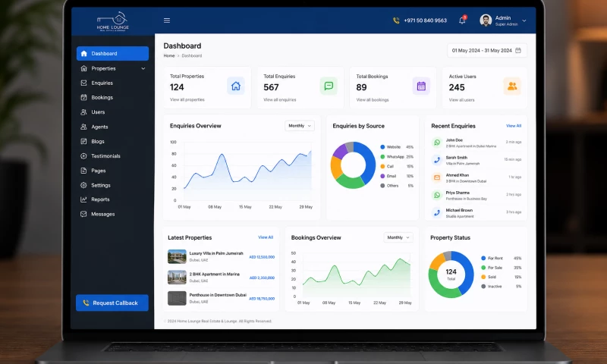Click John Doe's WhatsApp icon

pyautogui.click(x=437, y=143)
